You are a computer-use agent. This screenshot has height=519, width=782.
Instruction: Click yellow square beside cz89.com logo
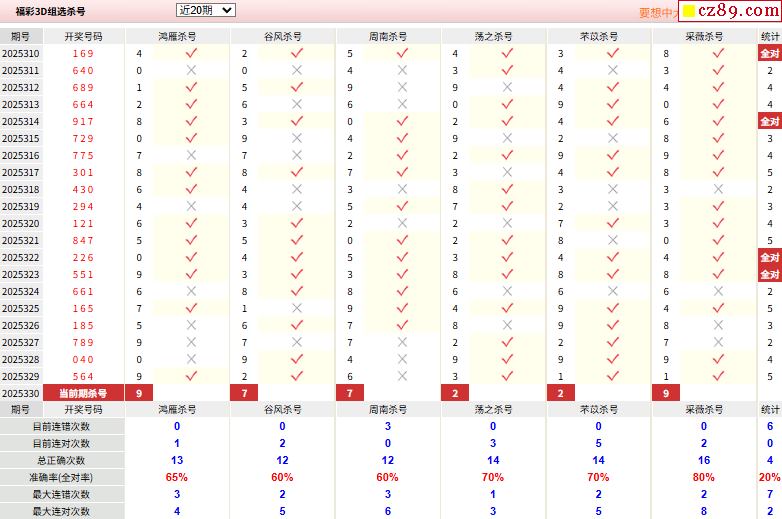689,13
